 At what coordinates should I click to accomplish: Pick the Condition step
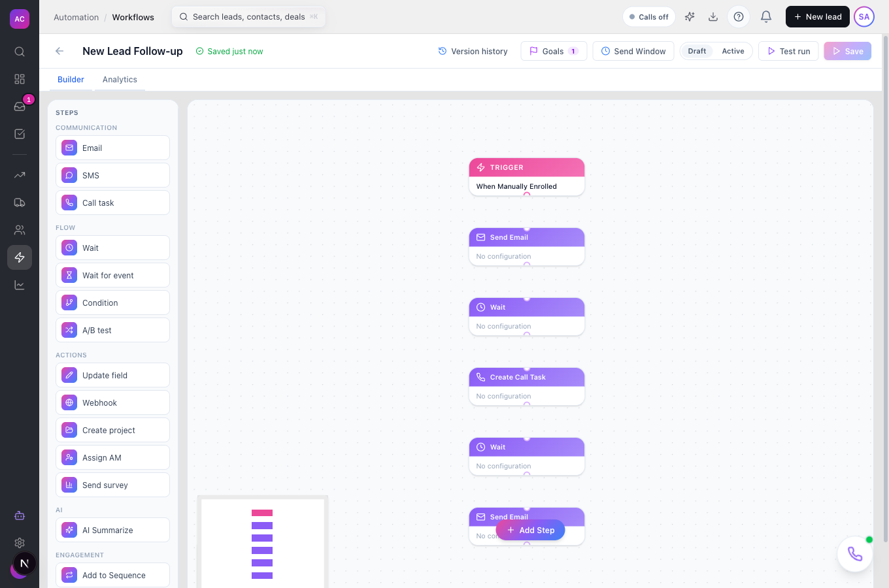click(112, 302)
